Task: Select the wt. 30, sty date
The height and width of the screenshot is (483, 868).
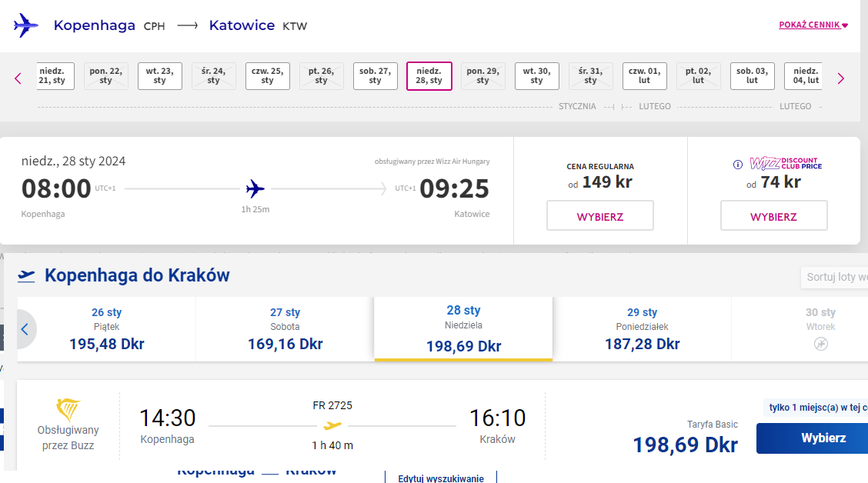Action: pos(536,76)
